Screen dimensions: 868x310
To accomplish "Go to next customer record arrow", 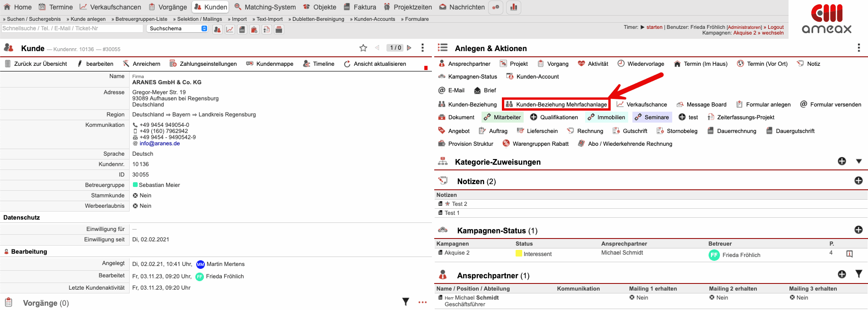I will [409, 48].
